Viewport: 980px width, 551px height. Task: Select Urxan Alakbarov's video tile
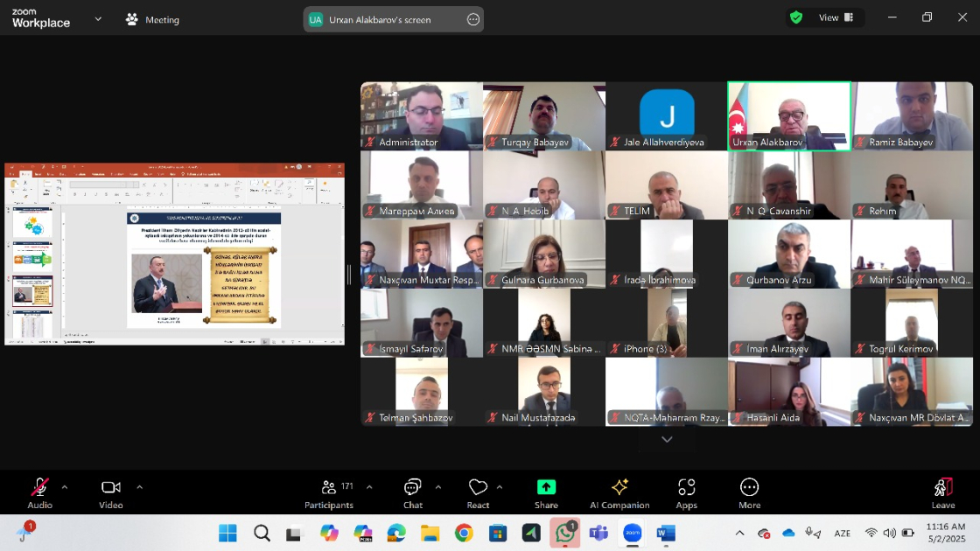(788, 116)
